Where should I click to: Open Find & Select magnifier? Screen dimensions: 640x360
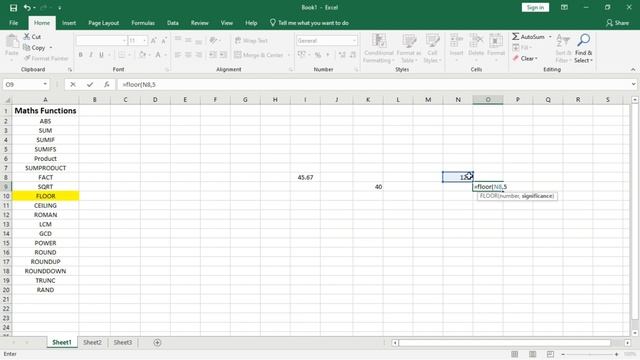583,40
